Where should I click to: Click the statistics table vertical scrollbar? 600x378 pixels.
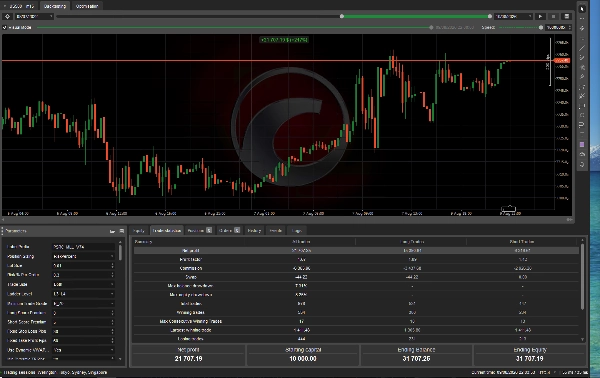(582, 276)
